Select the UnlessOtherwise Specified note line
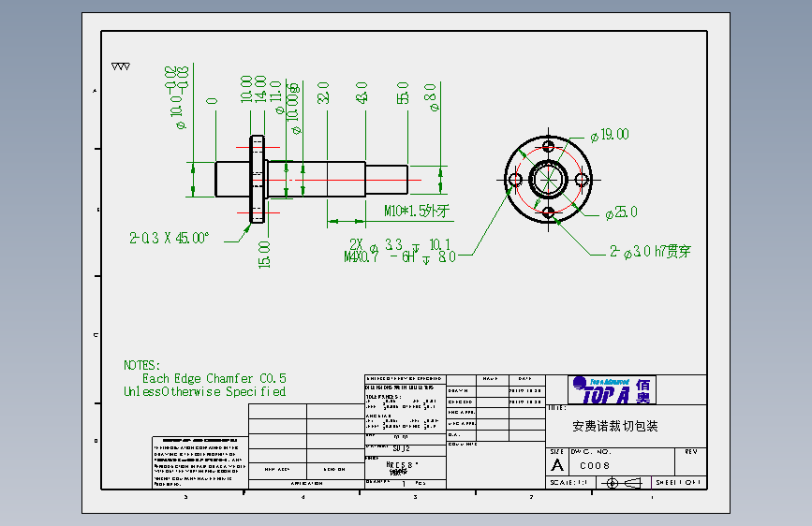Screen dimensions: 812x526 (x=204, y=392)
